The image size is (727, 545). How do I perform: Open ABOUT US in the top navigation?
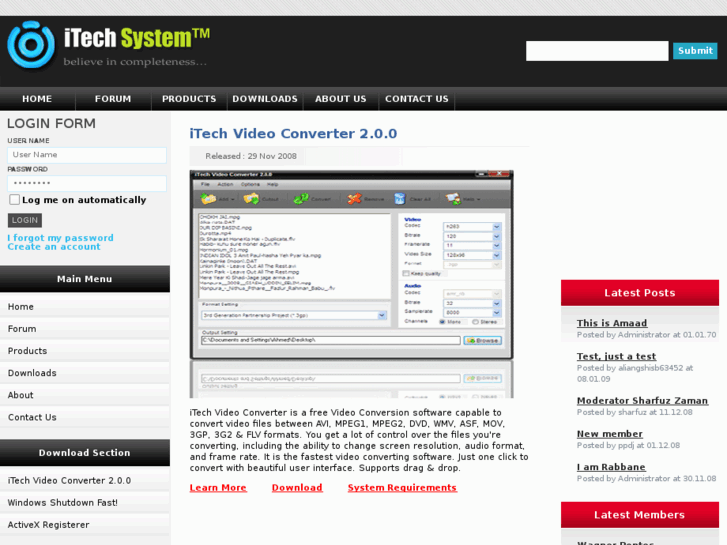click(x=341, y=99)
